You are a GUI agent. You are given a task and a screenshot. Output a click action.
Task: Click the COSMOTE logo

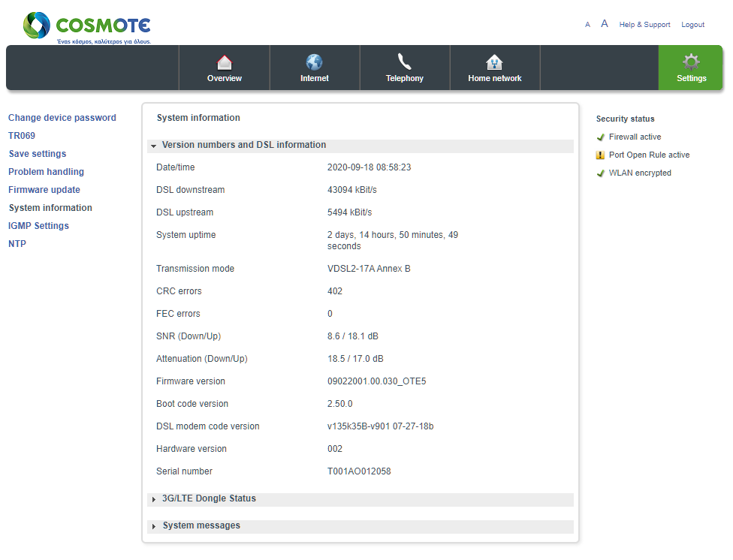[87, 28]
